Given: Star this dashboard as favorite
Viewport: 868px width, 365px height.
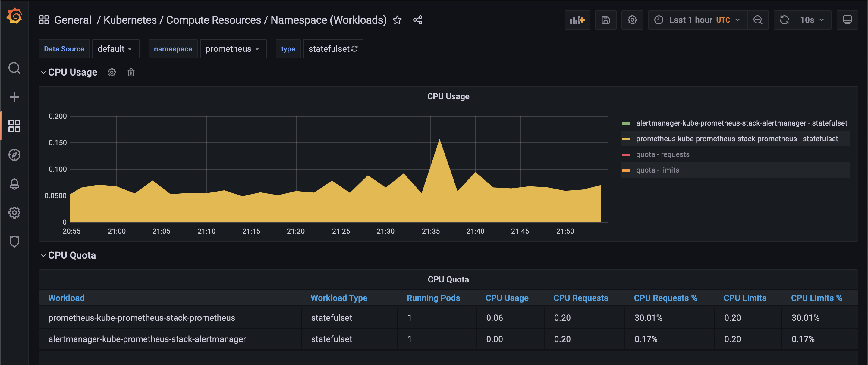Looking at the screenshot, I should point(397,20).
